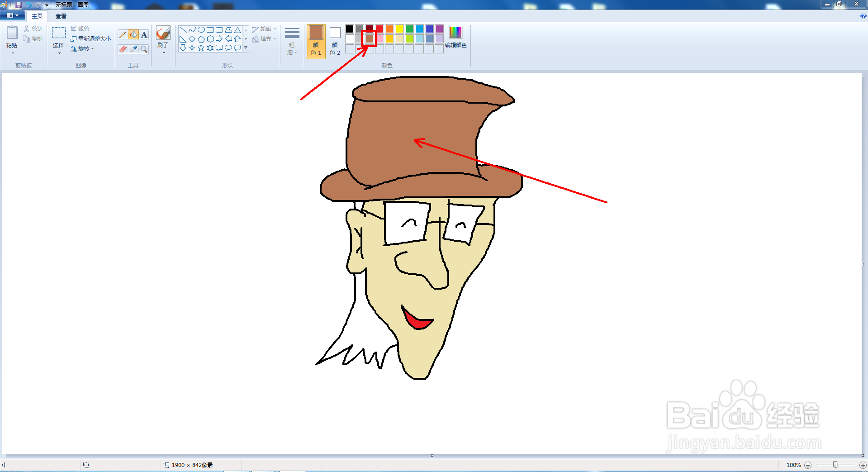Undo the last action from the title bar
Viewport: 868px width, 472px height.
coord(28,5)
